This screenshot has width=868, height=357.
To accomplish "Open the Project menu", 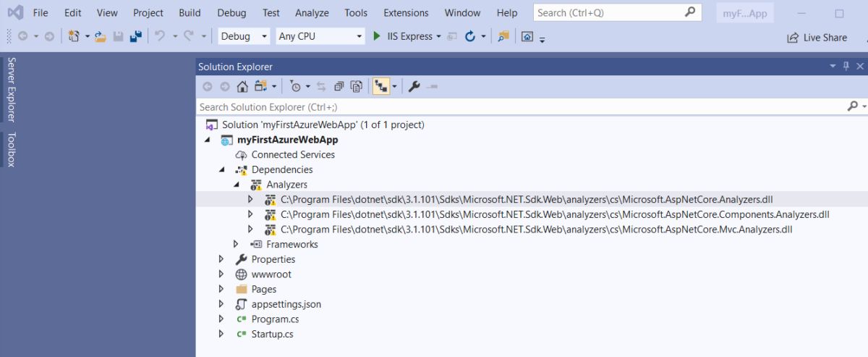I will pos(148,12).
